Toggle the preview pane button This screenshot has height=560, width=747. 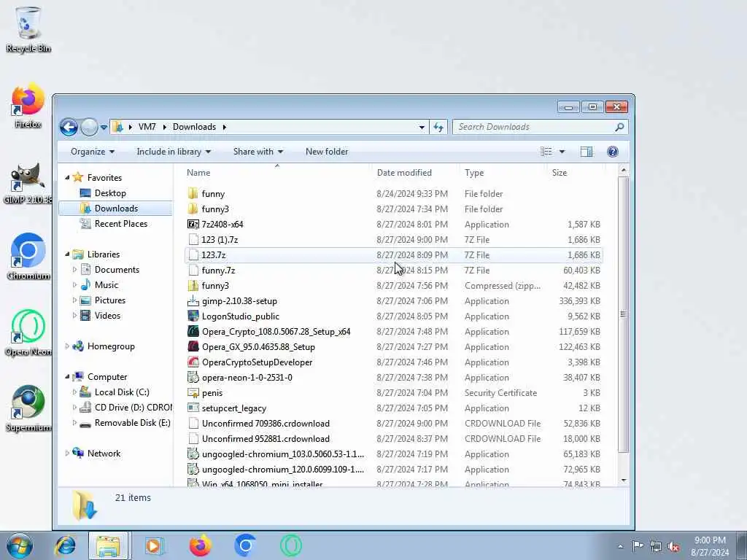587,152
